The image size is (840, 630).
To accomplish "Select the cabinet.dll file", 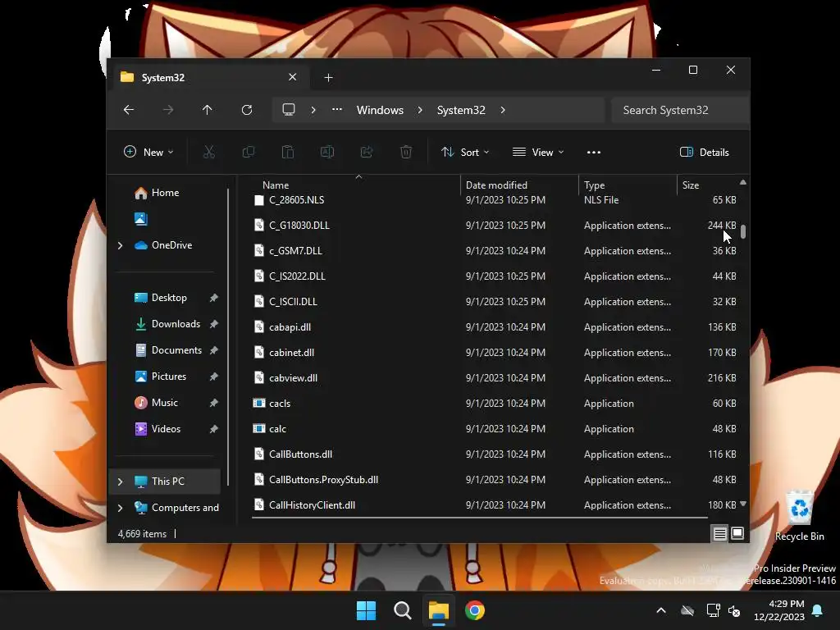I will [x=495, y=352].
